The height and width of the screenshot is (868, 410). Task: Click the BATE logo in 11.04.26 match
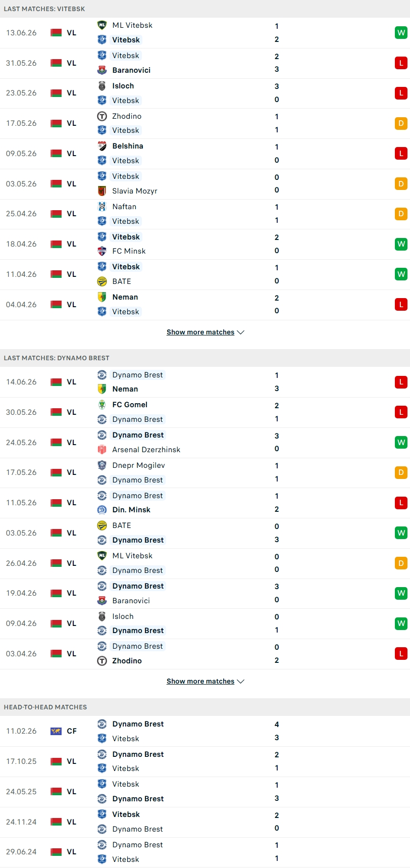point(102,281)
